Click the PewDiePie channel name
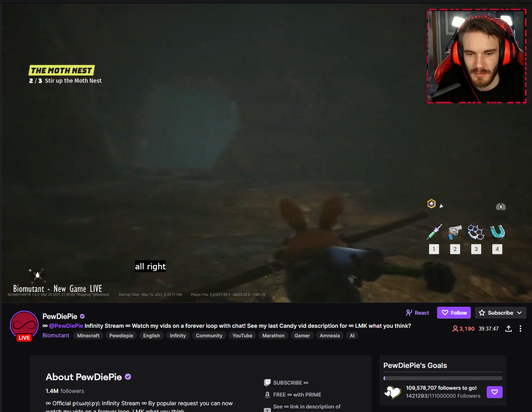The width and height of the screenshot is (532, 412). (x=60, y=316)
